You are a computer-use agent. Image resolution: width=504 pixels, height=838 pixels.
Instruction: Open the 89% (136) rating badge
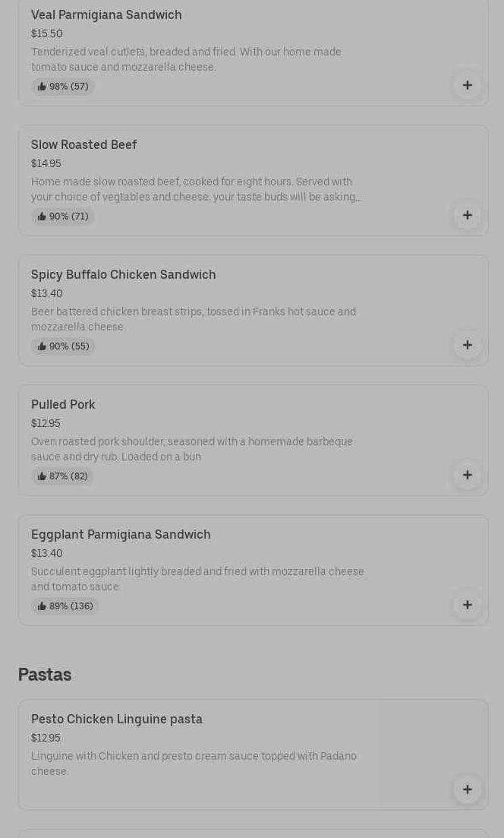[65, 606]
